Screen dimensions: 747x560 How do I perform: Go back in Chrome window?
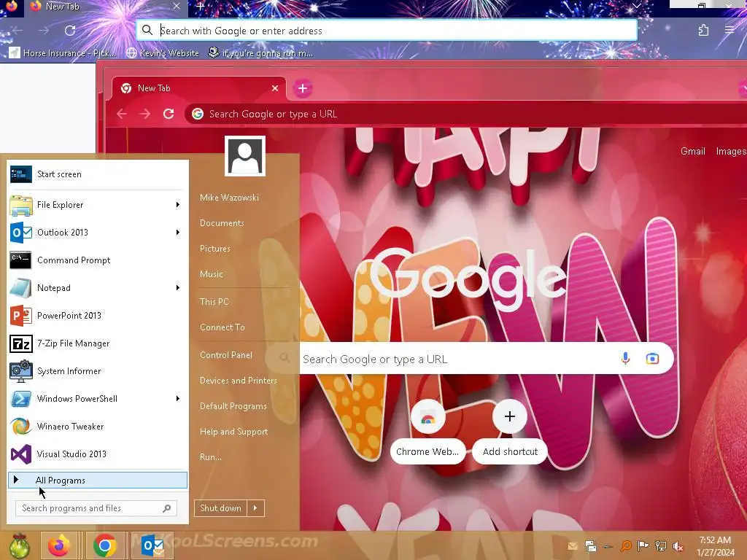pyautogui.click(x=122, y=114)
